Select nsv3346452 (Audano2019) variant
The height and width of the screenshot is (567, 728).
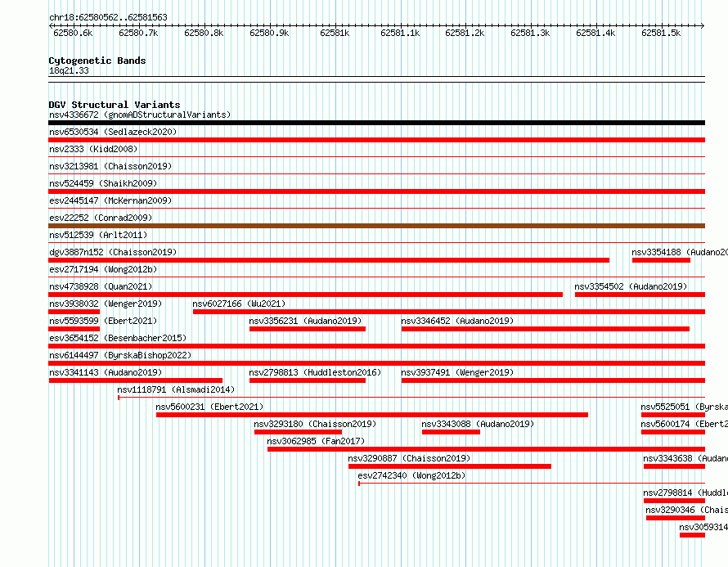click(x=457, y=321)
